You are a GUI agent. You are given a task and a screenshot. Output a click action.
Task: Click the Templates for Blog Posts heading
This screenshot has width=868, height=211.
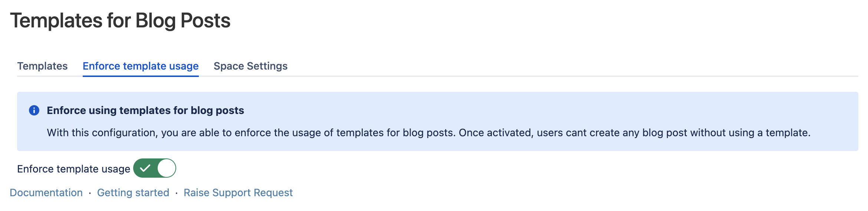pyautogui.click(x=120, y=21)
